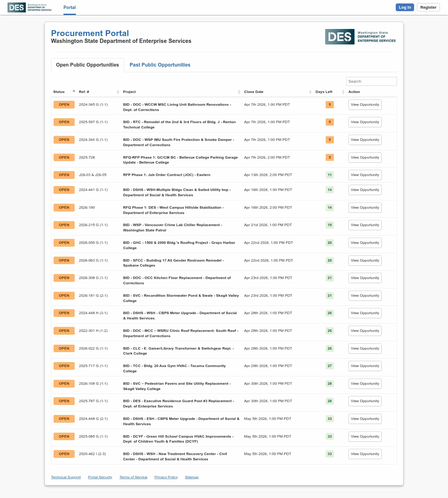The height and width of the screenshot is (498, 448).
Task: Click reference 2020-462 I (2-3)
Action: pyautogui.click(x=92, y=454)
